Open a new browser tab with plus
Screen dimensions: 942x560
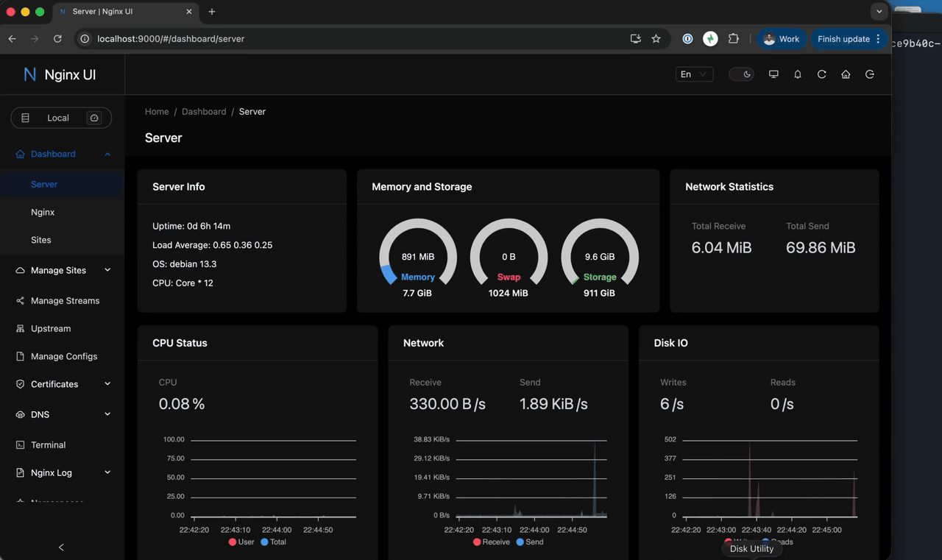point(212,12)
